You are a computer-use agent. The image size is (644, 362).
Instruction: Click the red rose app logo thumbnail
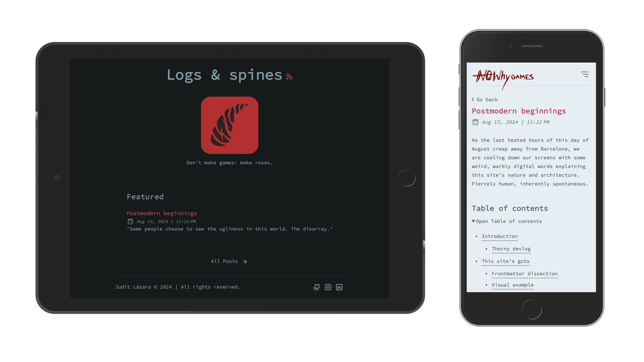click(x=229, y=125)
